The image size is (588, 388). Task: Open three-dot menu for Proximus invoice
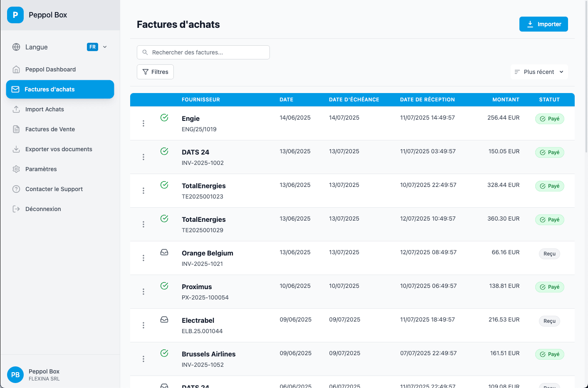[x=143, y=292]
